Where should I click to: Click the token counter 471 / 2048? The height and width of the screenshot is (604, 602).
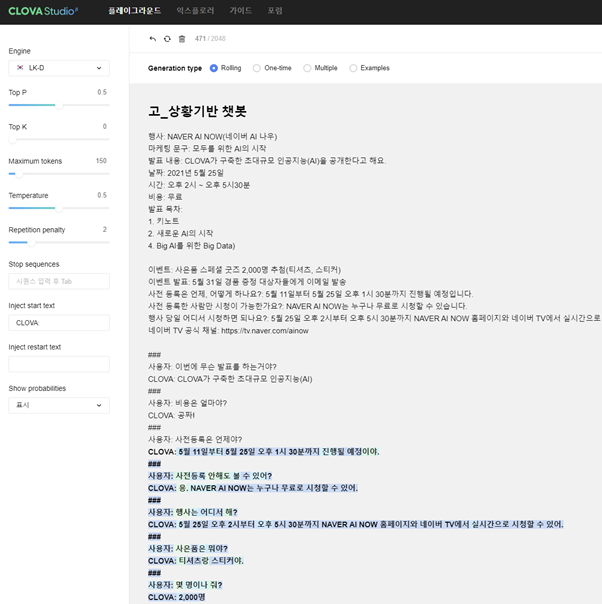[x=210, y=39]
